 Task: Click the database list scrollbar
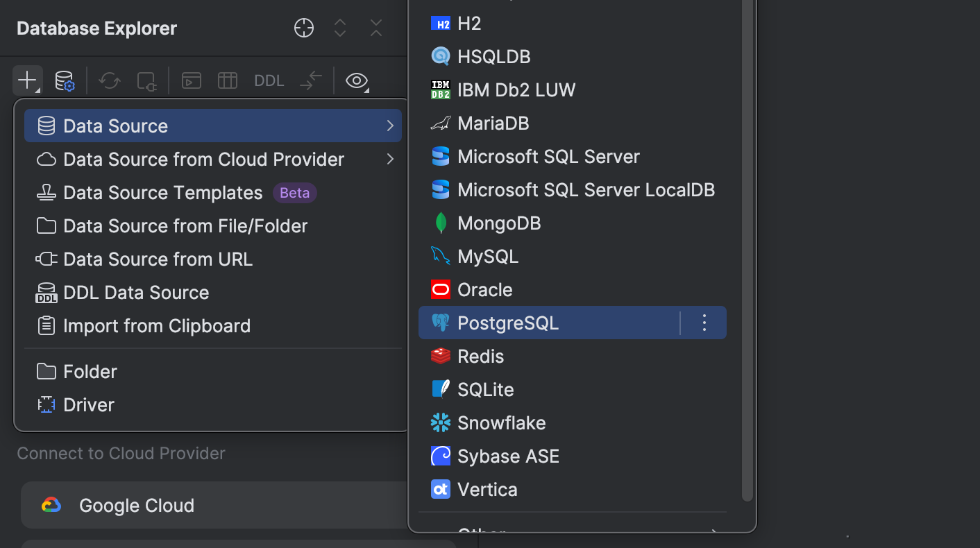pos(747,250)
